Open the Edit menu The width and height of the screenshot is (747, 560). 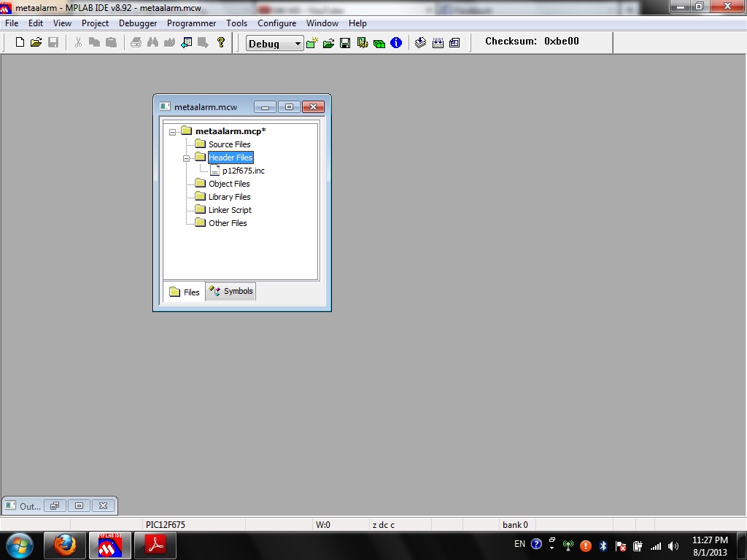36,23
